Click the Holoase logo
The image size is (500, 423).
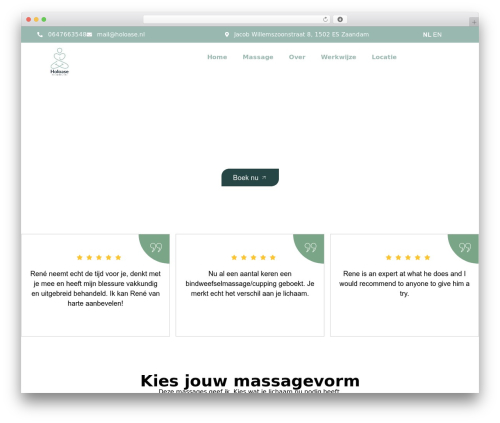pyautogui.click(x=60, y=62)
